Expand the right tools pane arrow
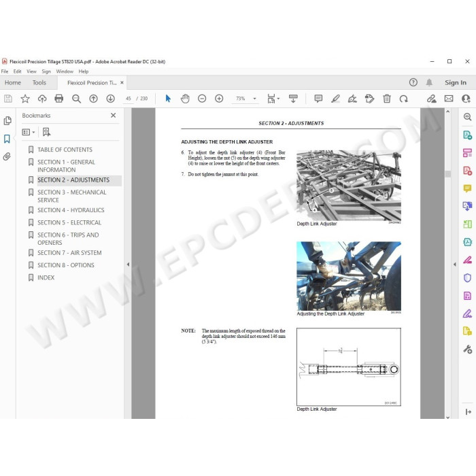 click(x=454, y=265)
